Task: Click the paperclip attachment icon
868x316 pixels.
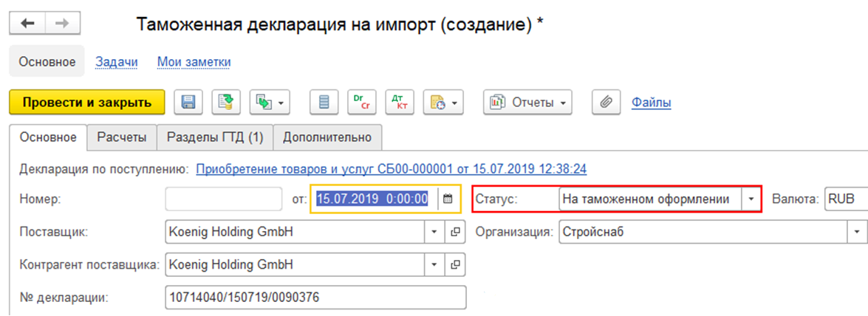Action: pyautogui.click(x=606, y=103)
